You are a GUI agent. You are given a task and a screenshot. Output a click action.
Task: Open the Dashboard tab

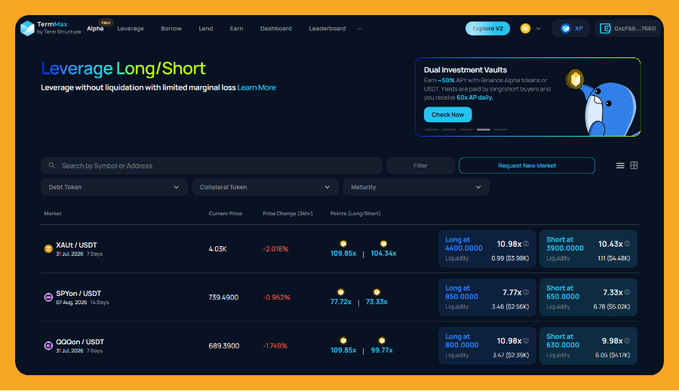coord(276,29)
